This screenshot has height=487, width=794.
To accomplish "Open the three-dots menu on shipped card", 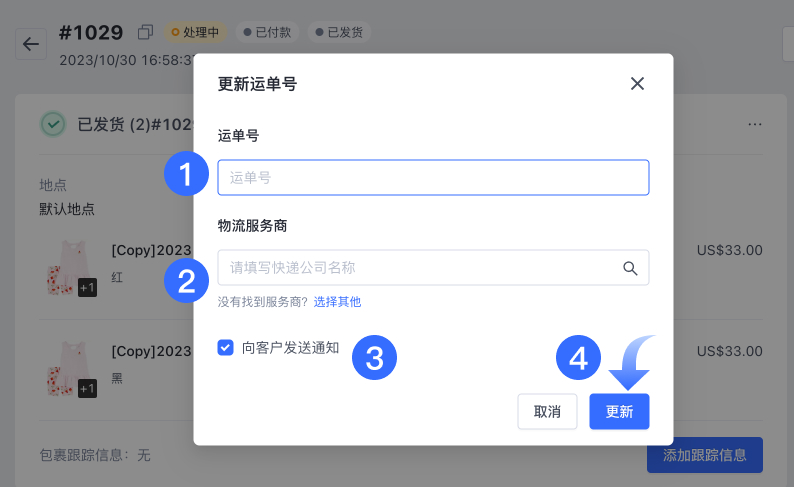I will [x=755, y=125].
